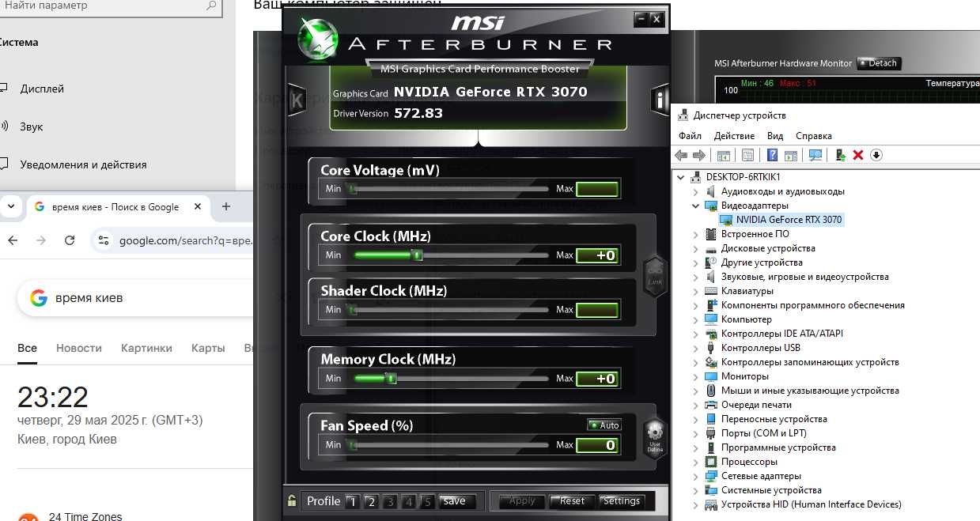Viewport: 980px width, 521px height.
Task: Expand Контроллеры USB node
Action: pyautogui.click(x=696, y=348)
